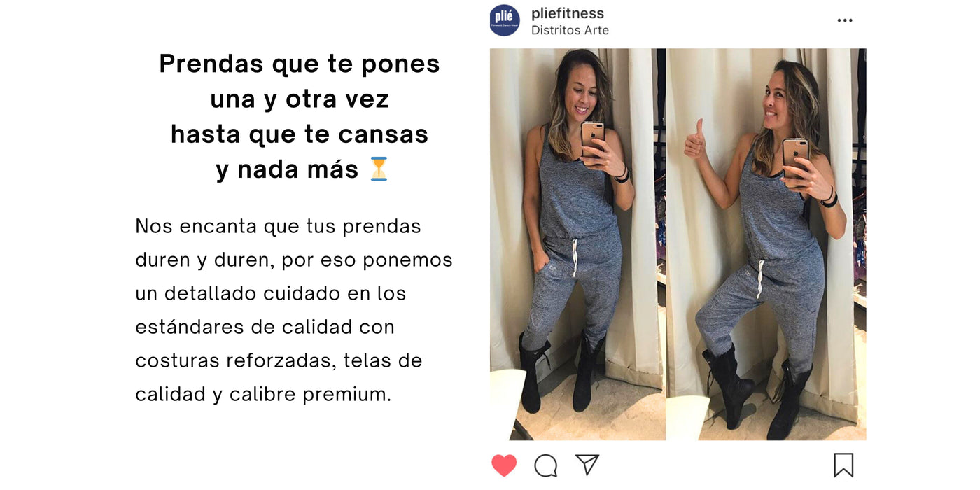Click the phone held in left photo
This screenshot has height=490, width=980.
592,139
